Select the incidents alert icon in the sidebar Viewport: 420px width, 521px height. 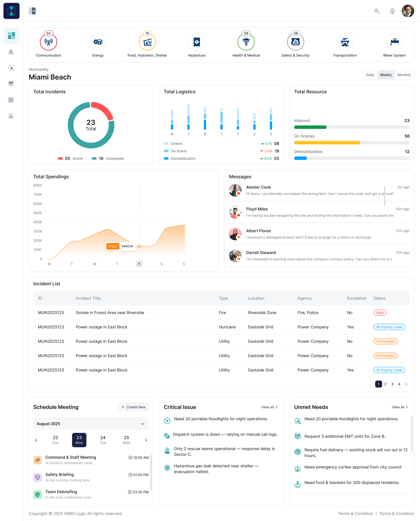click(11, 52)
